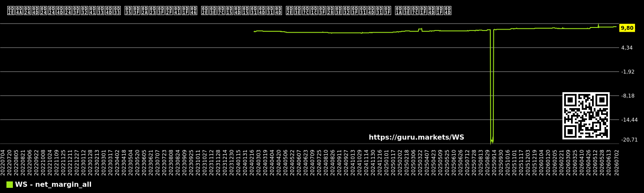The image size is (644, 193).
Task: Select the -20,71 y-axis value
Action: (x=629, y=139)
